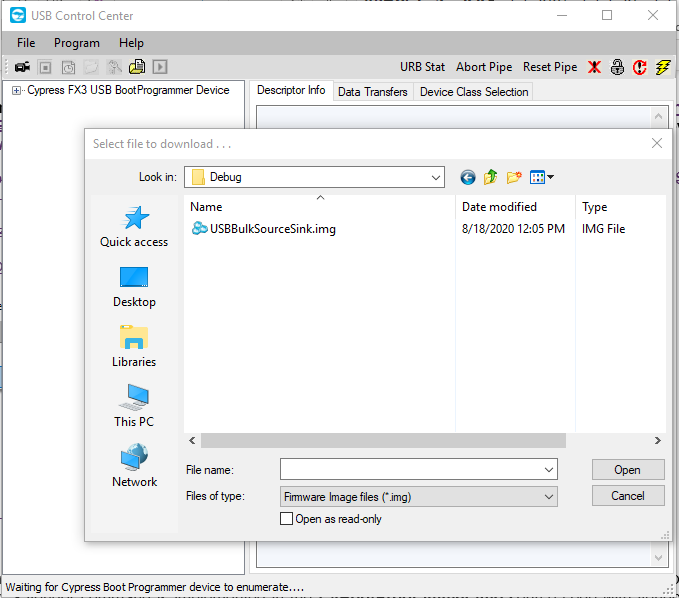
Task: Open This PC location in dialog
Action: [x=134, y=406]
